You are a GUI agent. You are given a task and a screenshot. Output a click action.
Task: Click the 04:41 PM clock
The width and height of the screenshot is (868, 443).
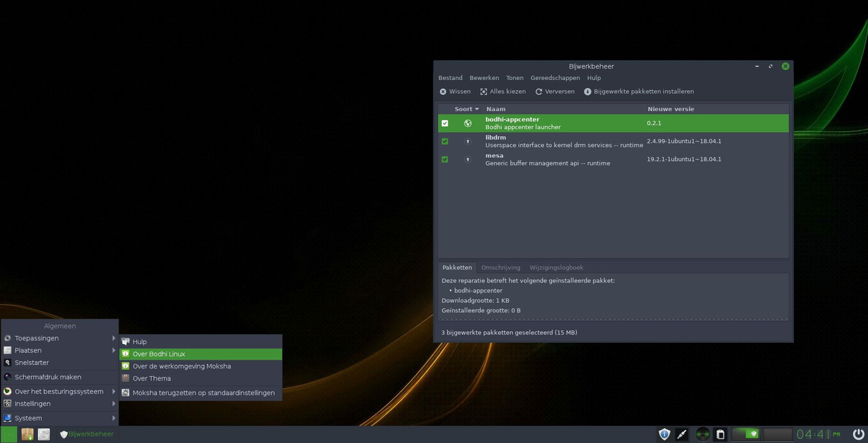pos(818,434)
